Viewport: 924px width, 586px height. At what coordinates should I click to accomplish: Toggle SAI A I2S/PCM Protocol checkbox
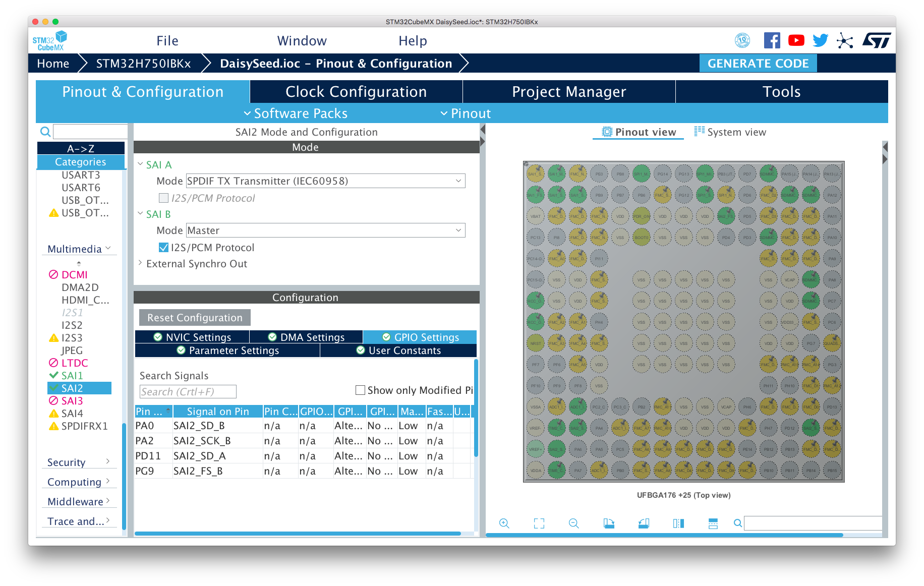pos(163,198)
